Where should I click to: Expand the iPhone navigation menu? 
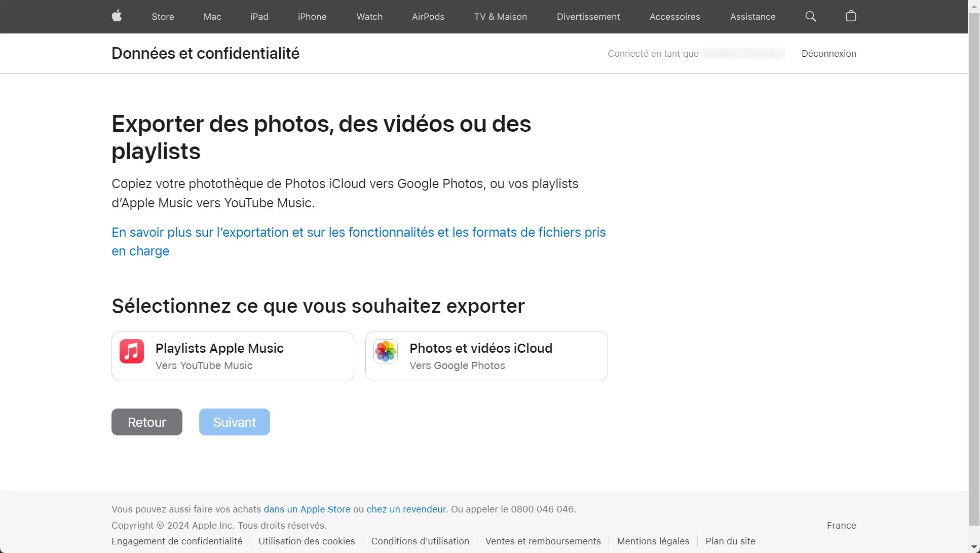coord(312,16)
